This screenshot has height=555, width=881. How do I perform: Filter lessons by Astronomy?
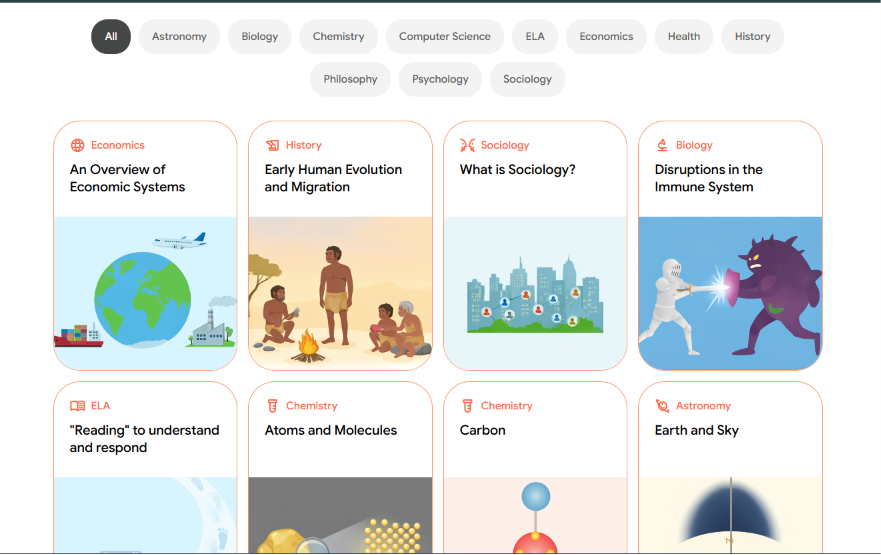tap(179, 37)
